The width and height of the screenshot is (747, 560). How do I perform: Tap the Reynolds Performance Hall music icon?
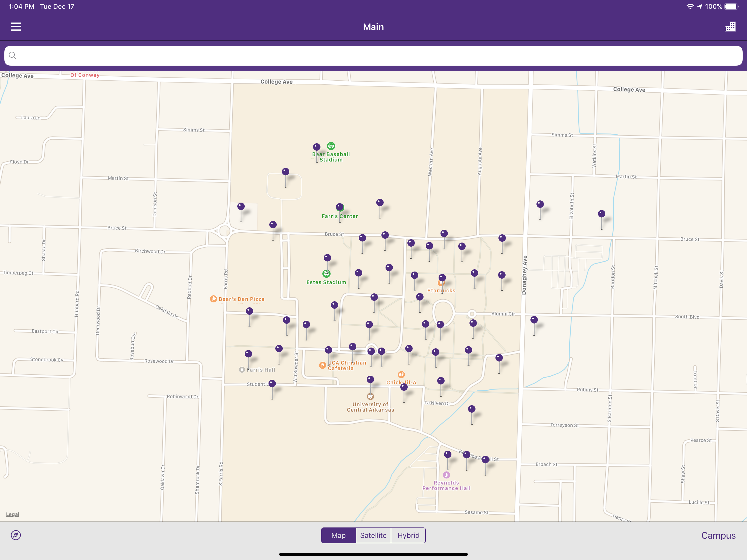(x=447, y=475)
